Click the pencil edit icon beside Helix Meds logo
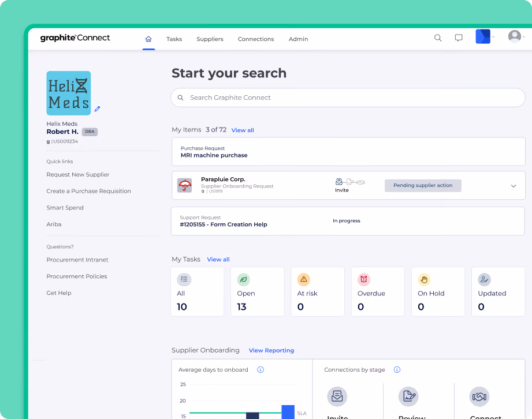 click(98, 109)
